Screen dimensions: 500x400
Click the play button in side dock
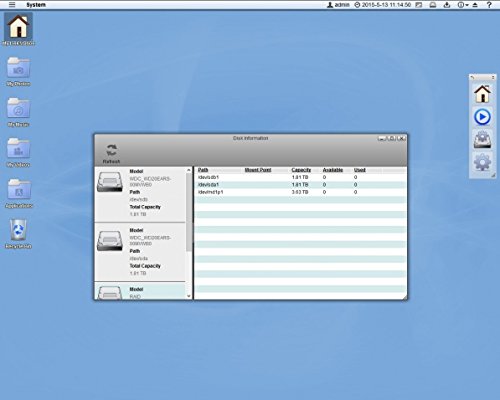(482, 117)
